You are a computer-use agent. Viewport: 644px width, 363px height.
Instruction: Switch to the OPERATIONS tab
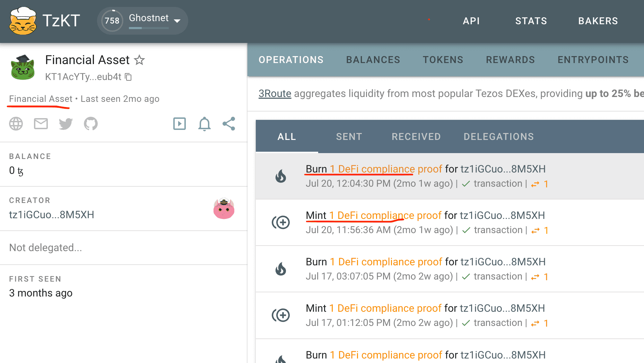coord(291,60)
